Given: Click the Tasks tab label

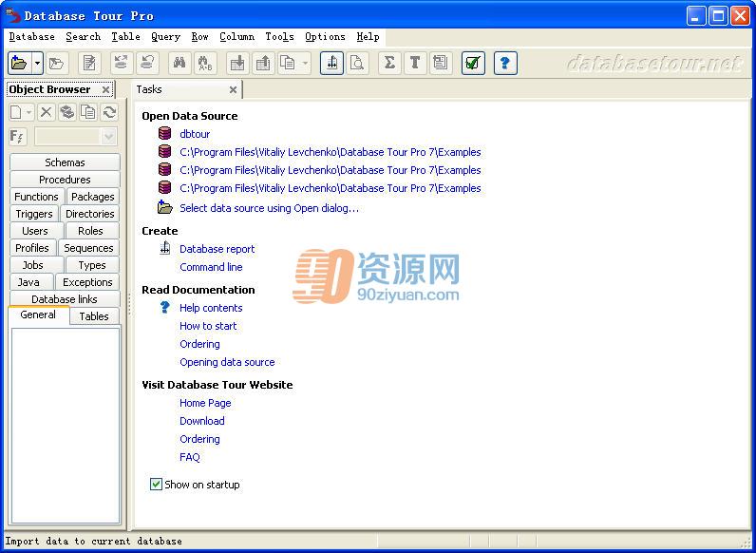Looking at the screenshot, I should 149,89.
